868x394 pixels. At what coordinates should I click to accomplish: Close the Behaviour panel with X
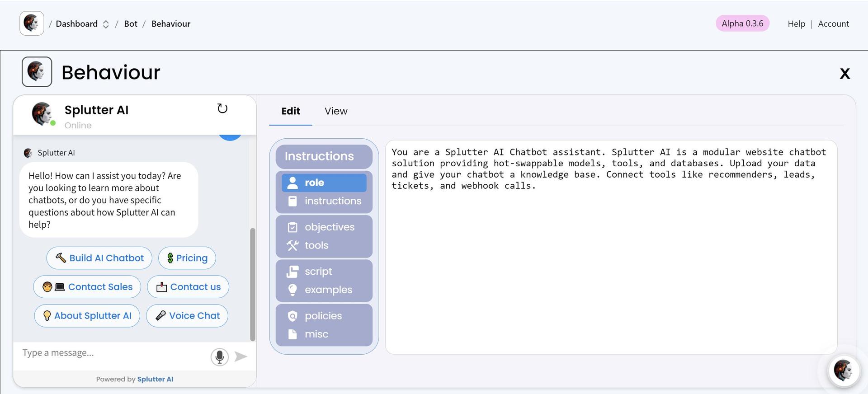pos(844,74)
